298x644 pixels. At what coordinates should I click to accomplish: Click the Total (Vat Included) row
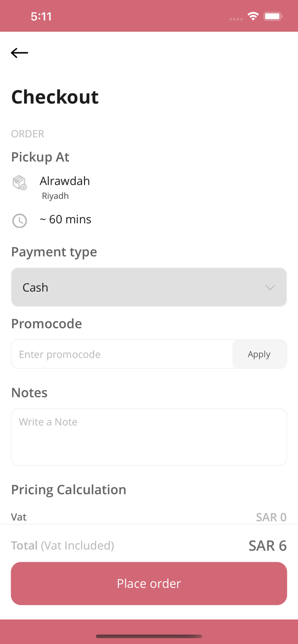[62, 546]
